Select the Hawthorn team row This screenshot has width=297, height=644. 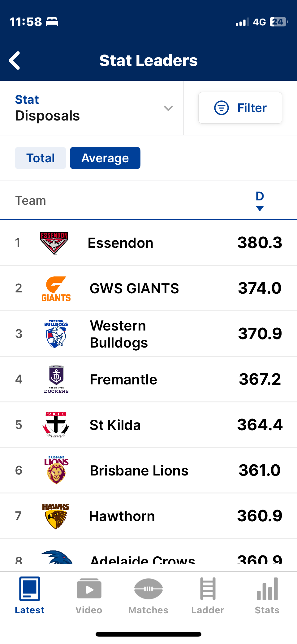point(148,516)
